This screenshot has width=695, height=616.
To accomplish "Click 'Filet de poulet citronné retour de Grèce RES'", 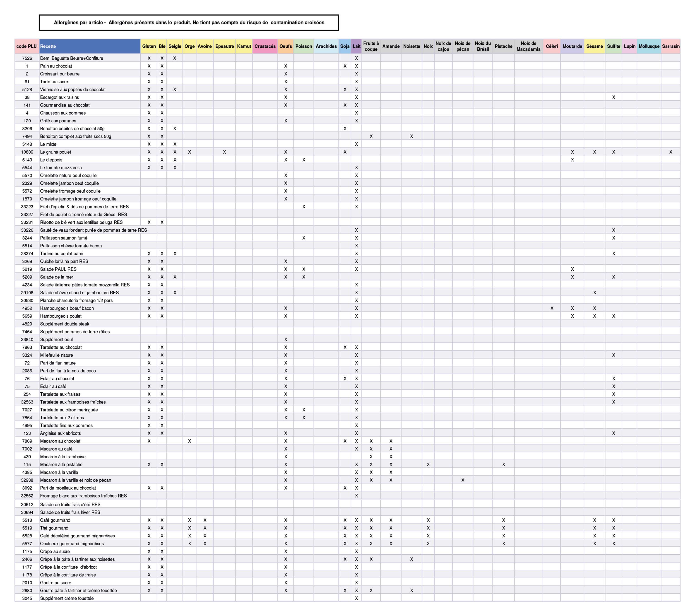I will coord(83,215).
